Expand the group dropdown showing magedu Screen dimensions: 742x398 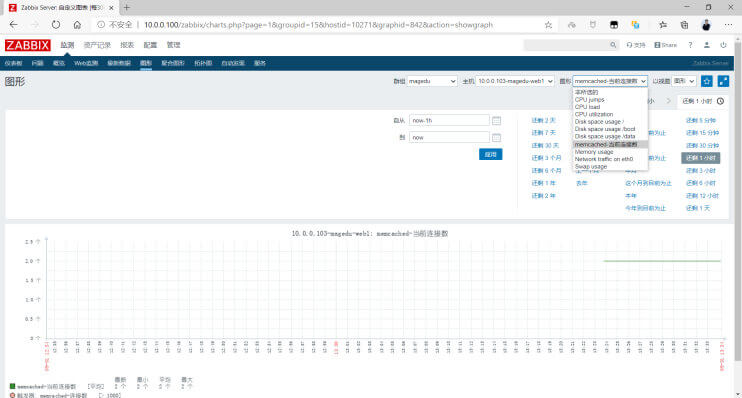432,81
